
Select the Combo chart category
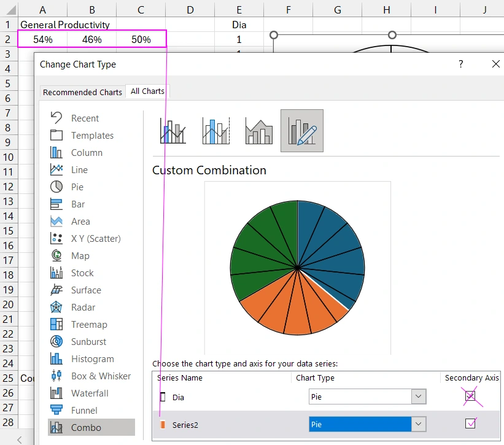(x=86, y=428)
